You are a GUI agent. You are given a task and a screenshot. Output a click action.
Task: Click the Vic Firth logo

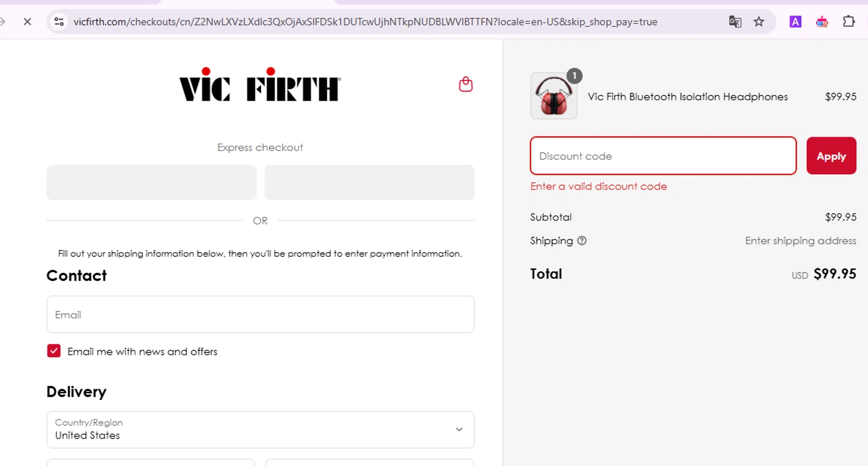click(x=260, y=85)
